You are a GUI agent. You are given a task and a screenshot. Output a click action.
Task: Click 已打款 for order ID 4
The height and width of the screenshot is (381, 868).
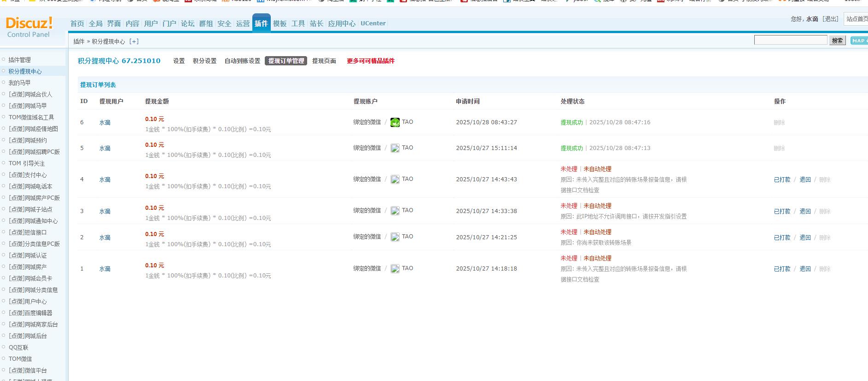782,180
